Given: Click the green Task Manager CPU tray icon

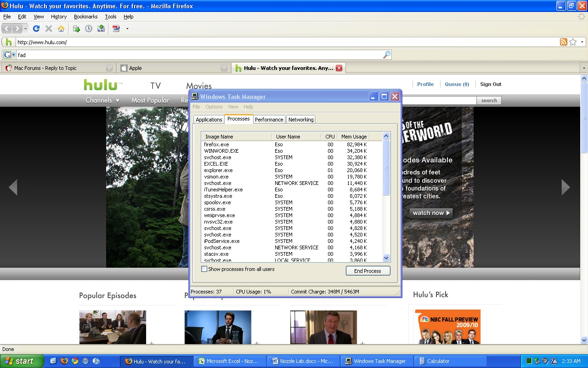Looking at the screenshot, I should [529, 361].
